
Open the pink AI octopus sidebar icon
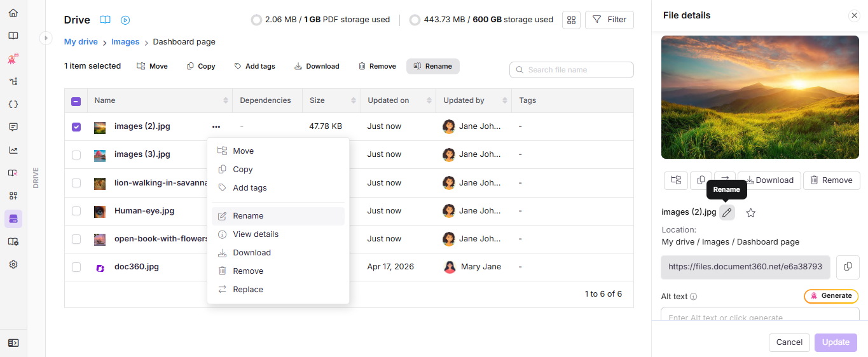click(x=13, y=59)
